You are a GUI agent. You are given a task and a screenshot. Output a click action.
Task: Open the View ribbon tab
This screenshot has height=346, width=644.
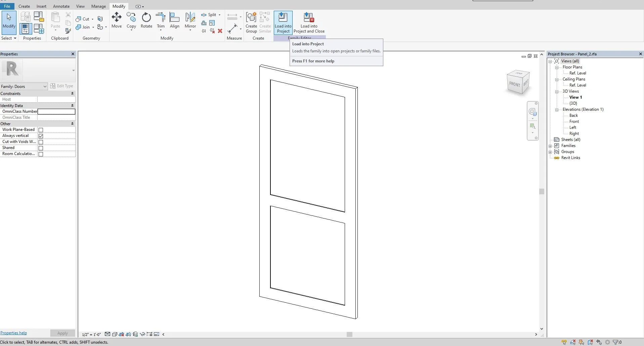tap(80, 6)
